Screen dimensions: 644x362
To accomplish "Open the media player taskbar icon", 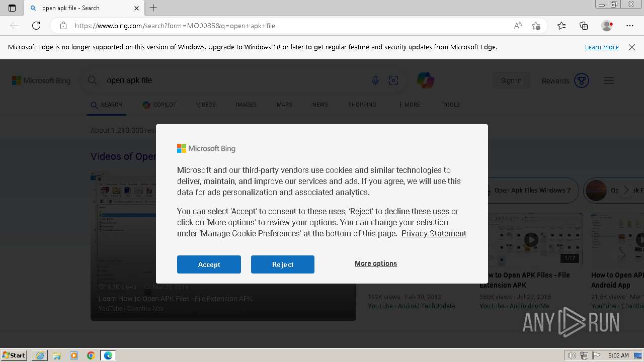I will [74, 355].
